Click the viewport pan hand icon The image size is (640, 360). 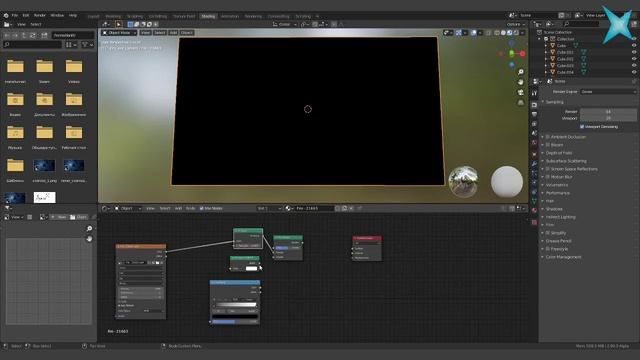(x=521, y=82)
